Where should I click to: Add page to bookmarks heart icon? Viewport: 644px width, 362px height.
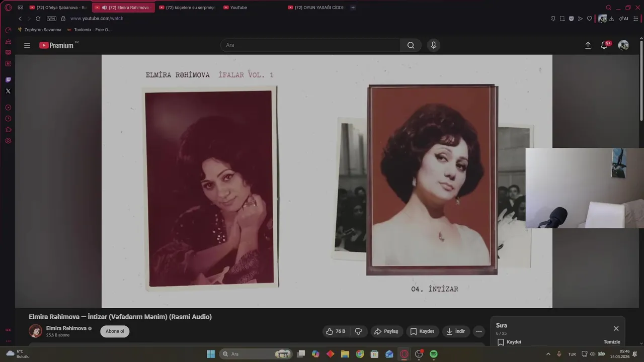tap(589, 19)
